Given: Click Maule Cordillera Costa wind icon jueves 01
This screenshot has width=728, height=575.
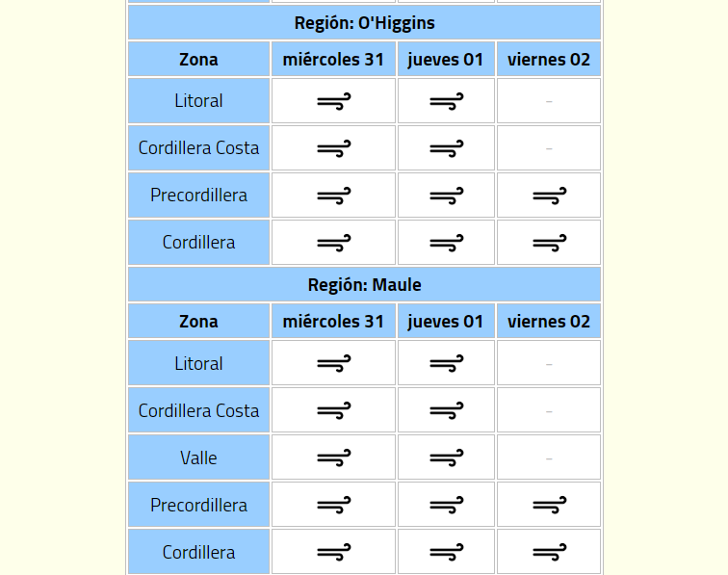Looking at the screenshot, I should pos(446,410).
